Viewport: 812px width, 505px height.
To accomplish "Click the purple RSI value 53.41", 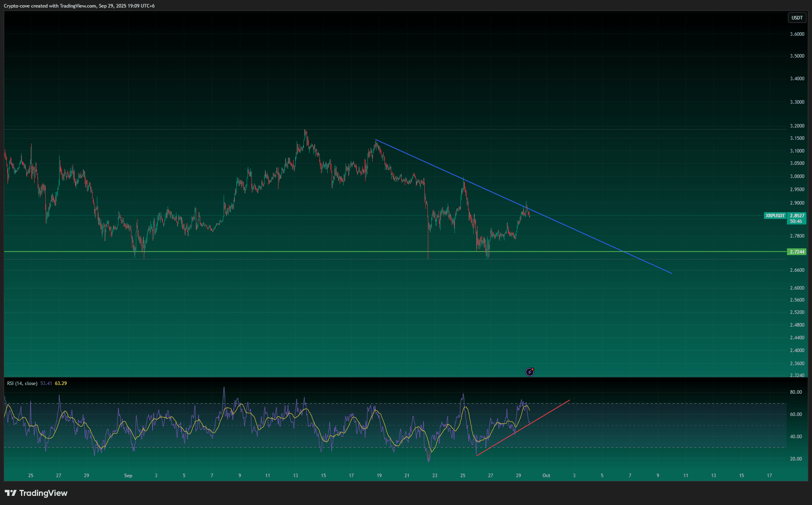I will 46,383.
